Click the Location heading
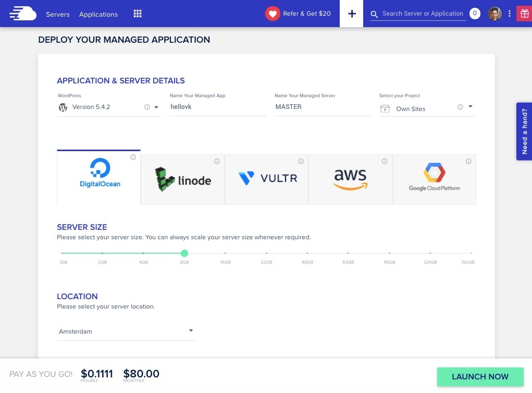The image size is (532, 393). [77, 296]
